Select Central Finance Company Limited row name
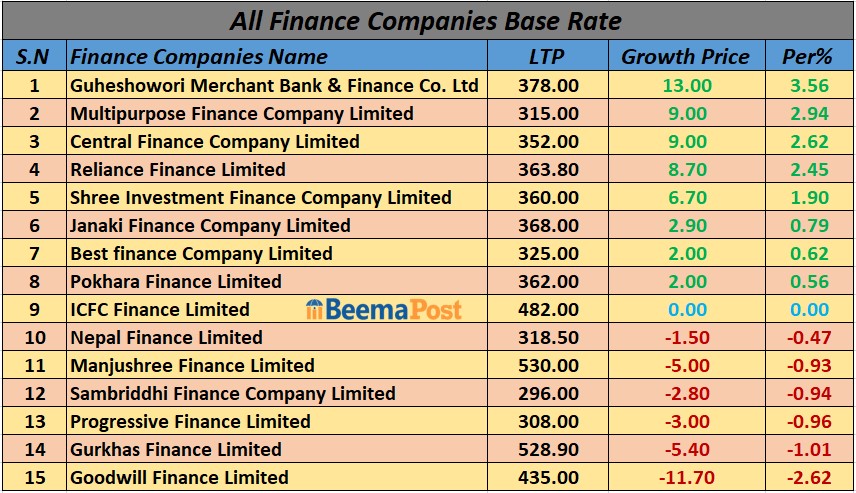Screen dimensions: 856x493 pos(214,141)
